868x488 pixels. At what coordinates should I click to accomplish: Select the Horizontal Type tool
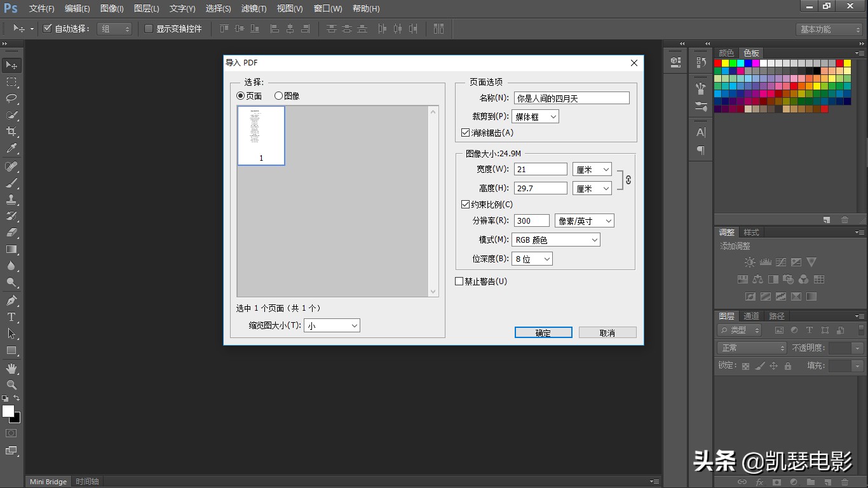(11, 317)
